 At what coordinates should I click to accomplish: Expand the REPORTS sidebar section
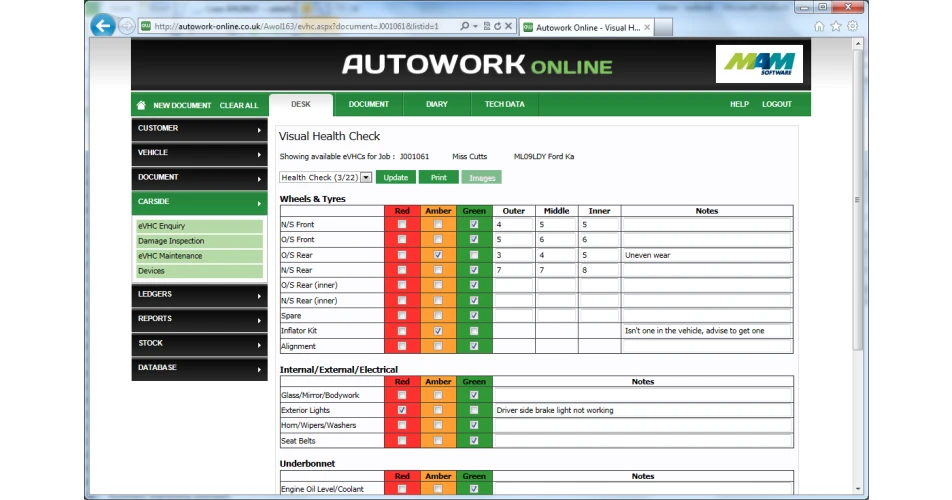199,319
